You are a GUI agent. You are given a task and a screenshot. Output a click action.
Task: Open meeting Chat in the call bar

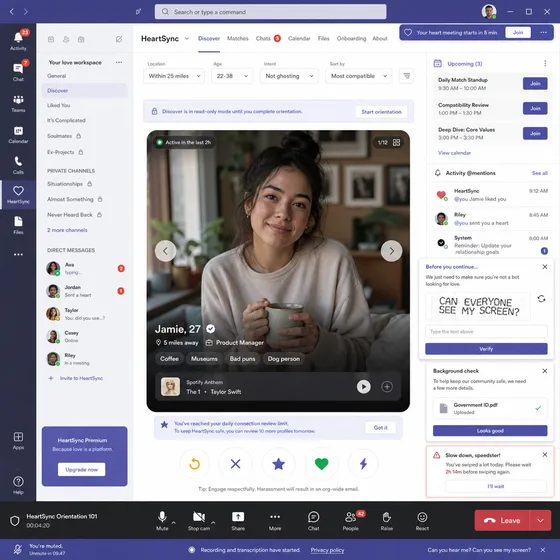313,521
